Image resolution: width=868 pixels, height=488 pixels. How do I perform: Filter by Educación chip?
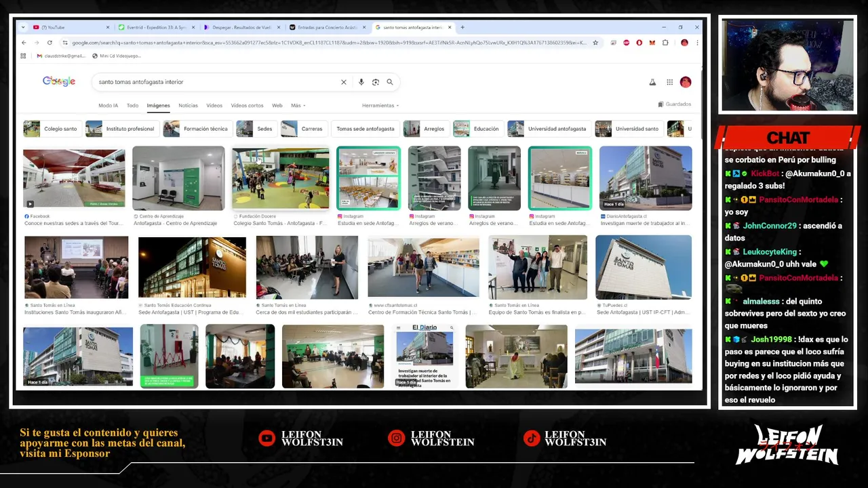tap(478, 129)
